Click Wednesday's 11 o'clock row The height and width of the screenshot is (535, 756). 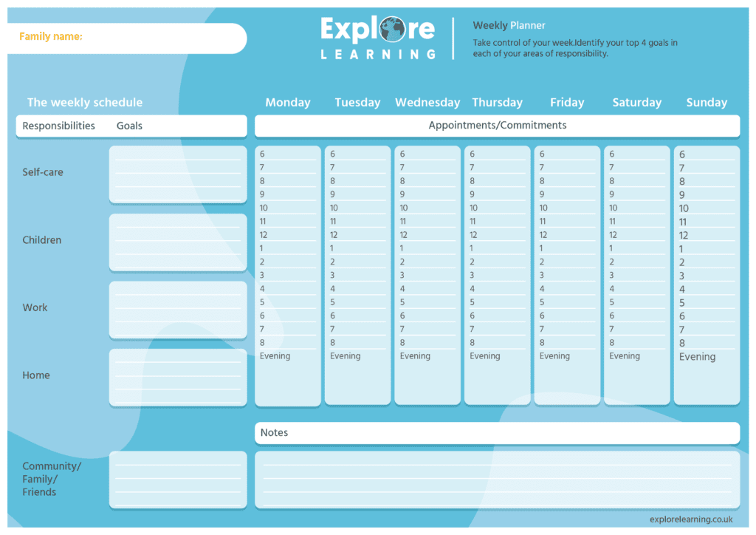427,222
